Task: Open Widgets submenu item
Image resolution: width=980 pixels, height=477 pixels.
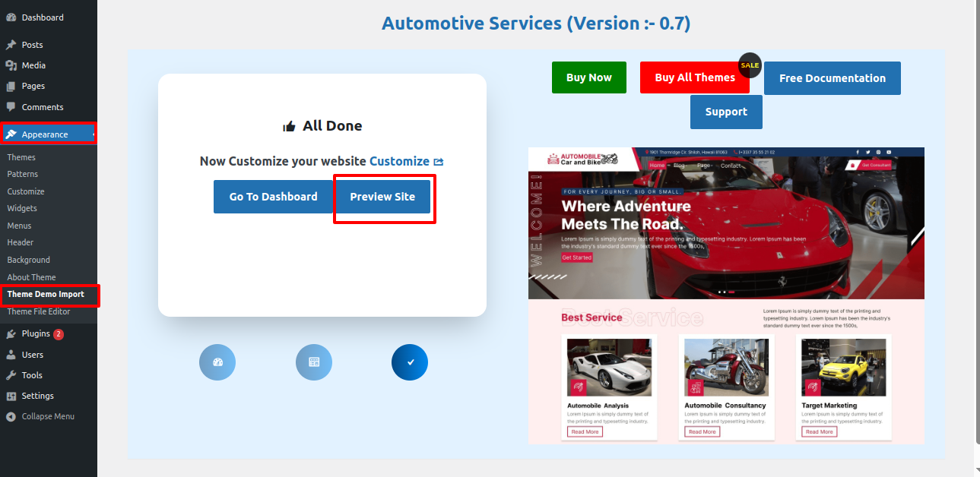Action: tap(22, 208)
